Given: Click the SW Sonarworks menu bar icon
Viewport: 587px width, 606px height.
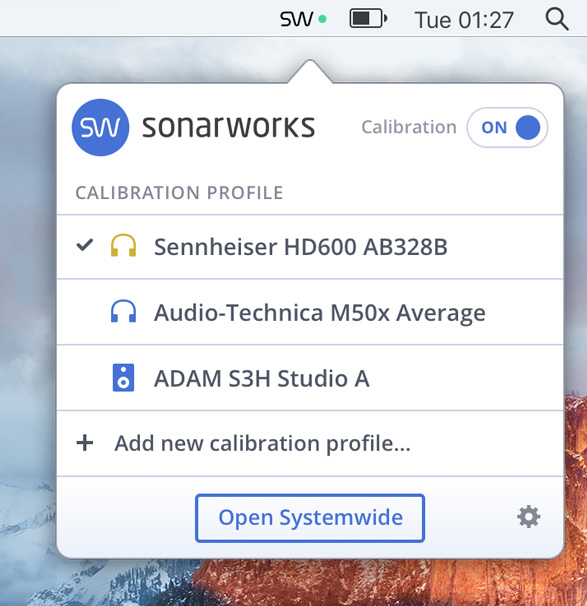Looking at the screenshot, I should [x=303, y=19].
